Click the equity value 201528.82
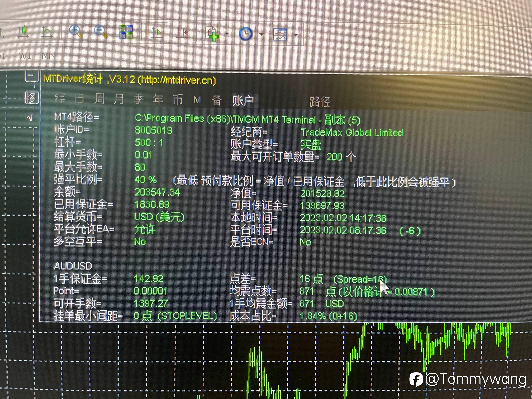The image size is (532, 399). [322, 194]
